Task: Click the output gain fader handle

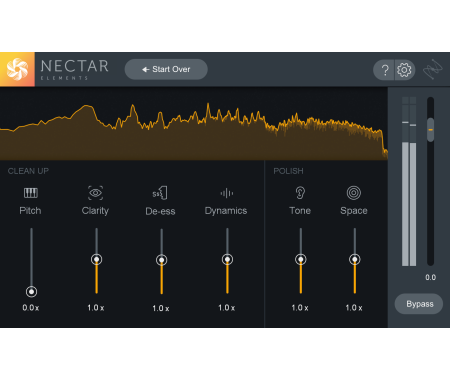Action: pos(431,130)
